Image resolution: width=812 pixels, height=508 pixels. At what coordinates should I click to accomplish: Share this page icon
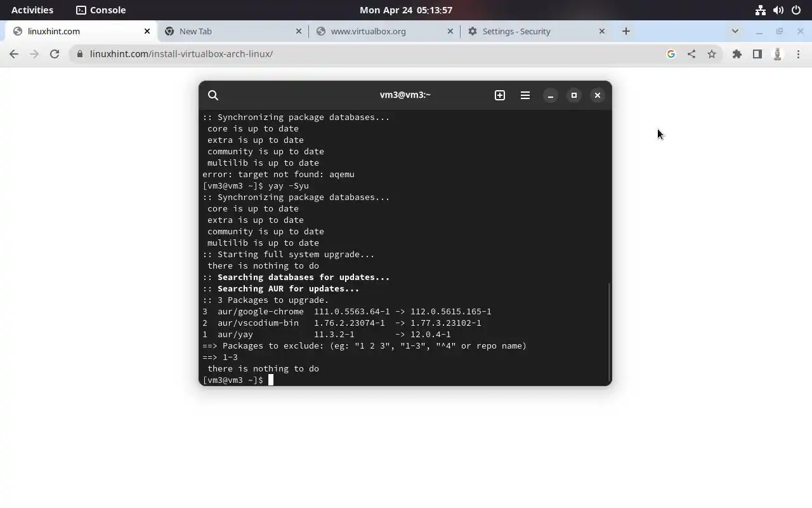[x=691, y=54]
